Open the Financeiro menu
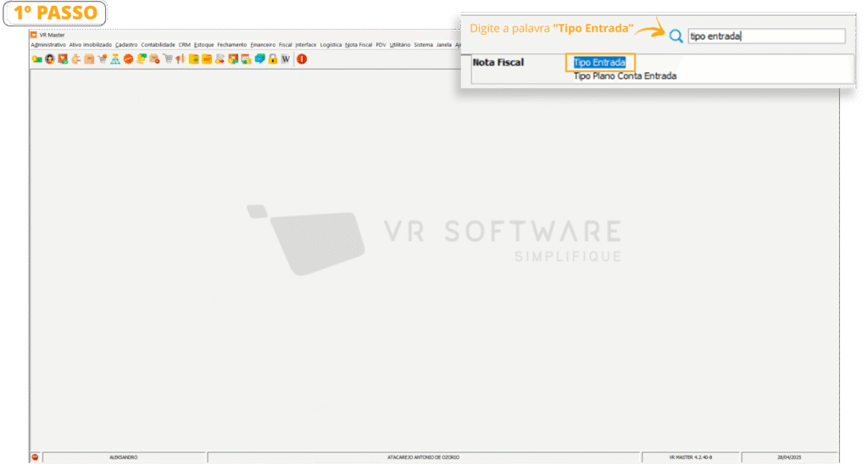The image size is (868, 470). pos(263,45)
